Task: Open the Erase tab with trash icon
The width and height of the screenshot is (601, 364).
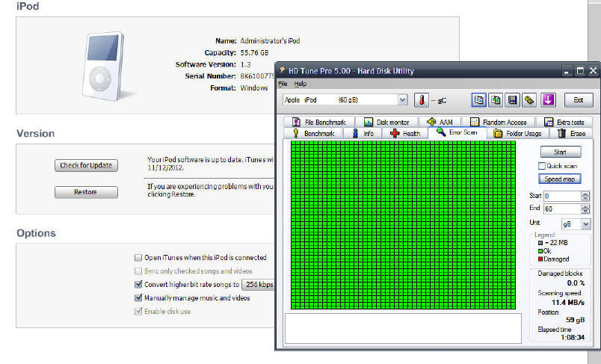Action: click(x=571, y=133)
